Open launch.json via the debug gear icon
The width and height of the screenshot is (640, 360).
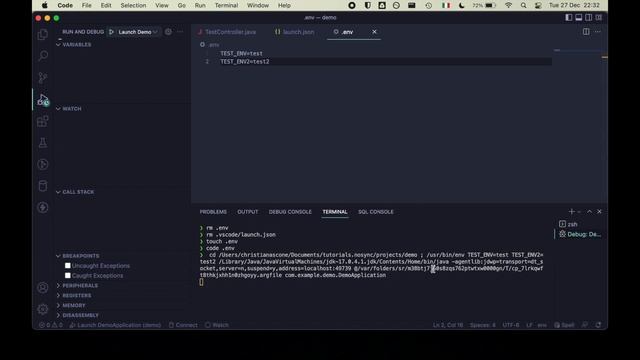point(168,31)
